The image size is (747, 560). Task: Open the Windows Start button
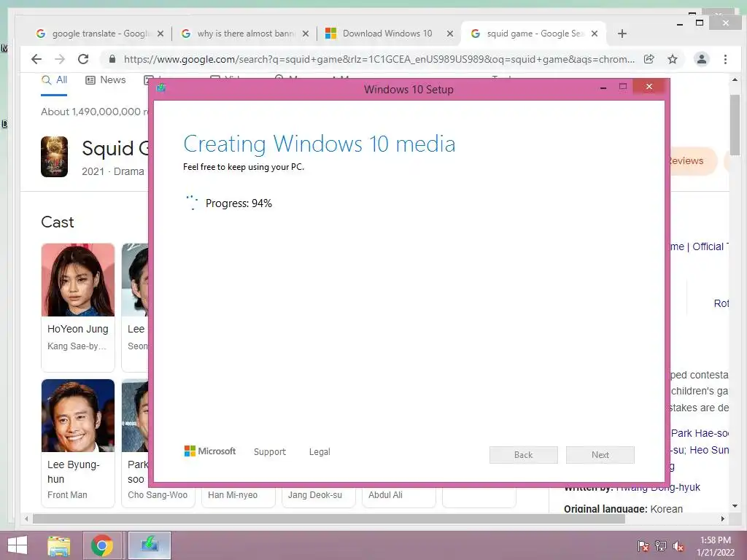(18, 545)
